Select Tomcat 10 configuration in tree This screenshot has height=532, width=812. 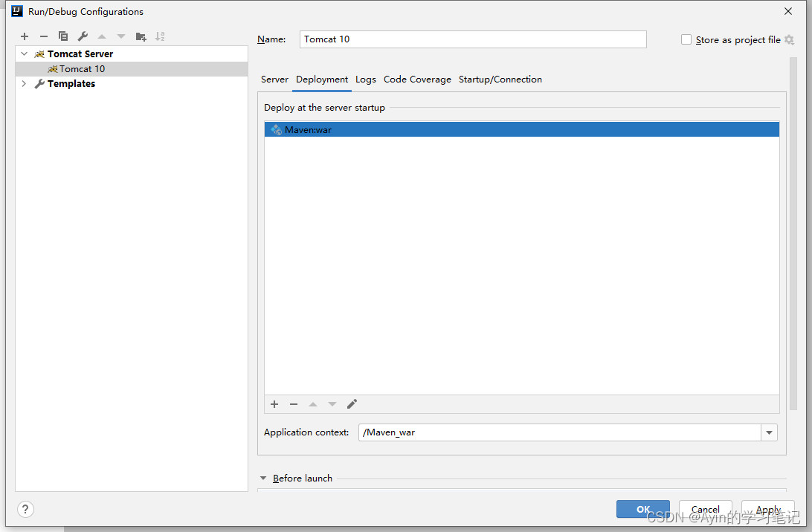(x=132, y=69)
